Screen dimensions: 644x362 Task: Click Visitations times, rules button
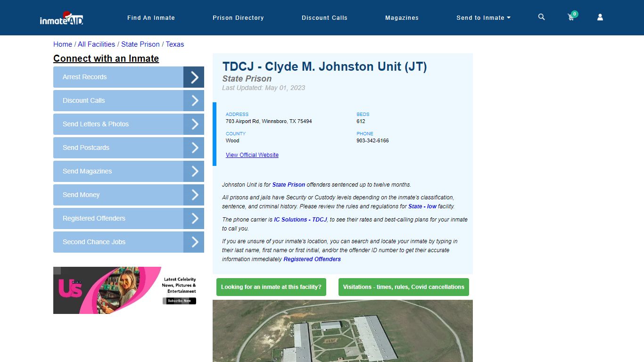pos(404,287)
